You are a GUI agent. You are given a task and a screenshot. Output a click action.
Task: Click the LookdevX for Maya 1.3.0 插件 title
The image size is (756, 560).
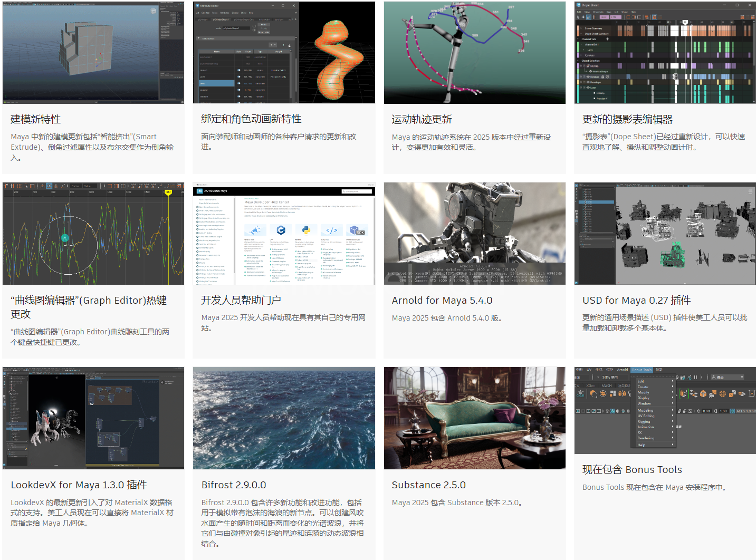[79, 485]
